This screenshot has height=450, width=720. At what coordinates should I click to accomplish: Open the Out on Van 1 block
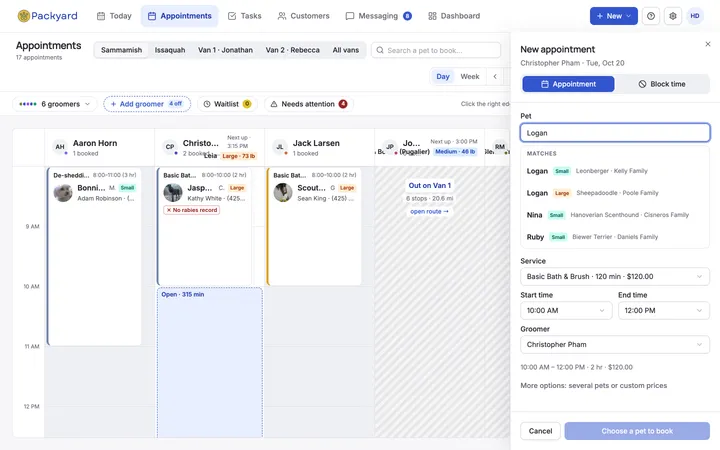click(430, 186)
